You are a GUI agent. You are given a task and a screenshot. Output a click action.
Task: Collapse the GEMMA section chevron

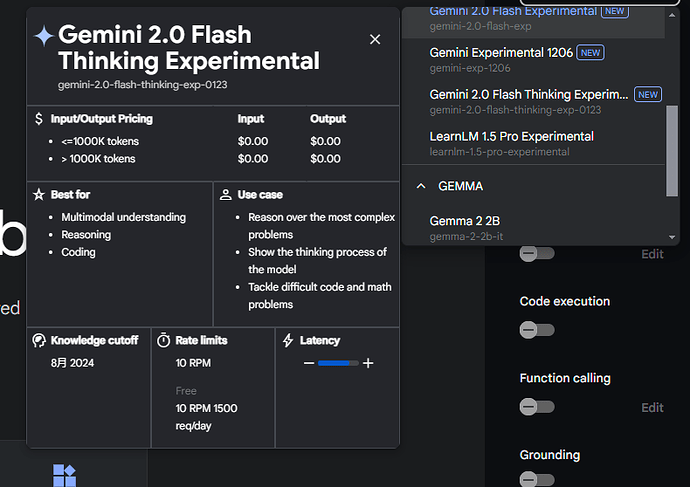coord(421,186)
